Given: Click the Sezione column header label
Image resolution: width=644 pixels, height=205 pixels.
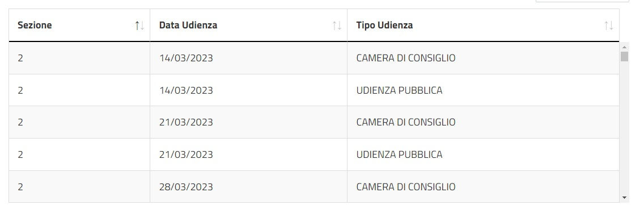Looking at the screenshot, I should point(35,25).
